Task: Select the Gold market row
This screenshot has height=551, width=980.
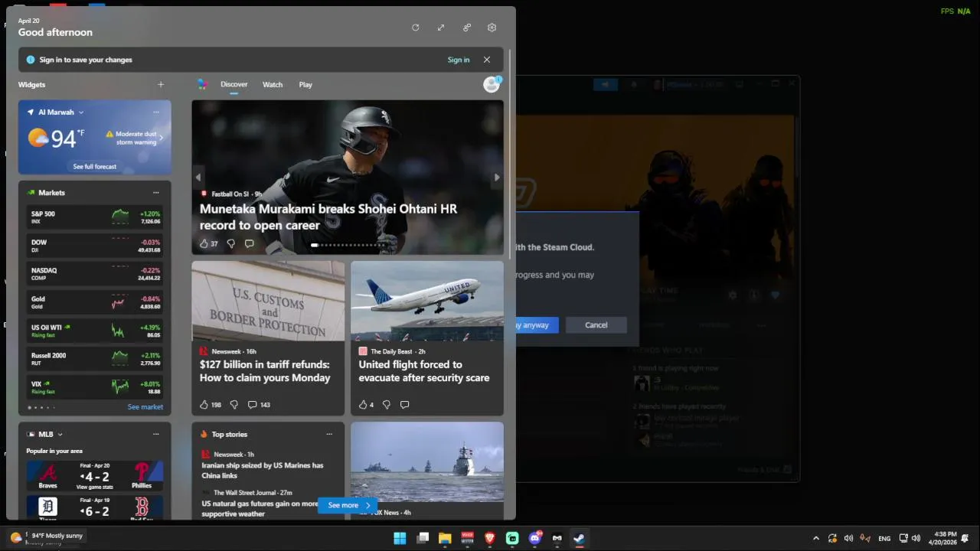Action: 95,302
